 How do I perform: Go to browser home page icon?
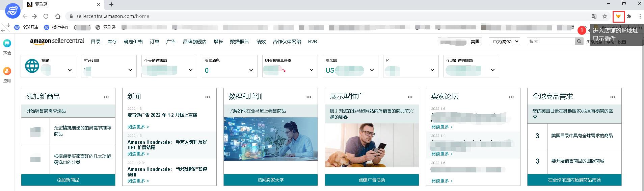[x=58, y=16]
